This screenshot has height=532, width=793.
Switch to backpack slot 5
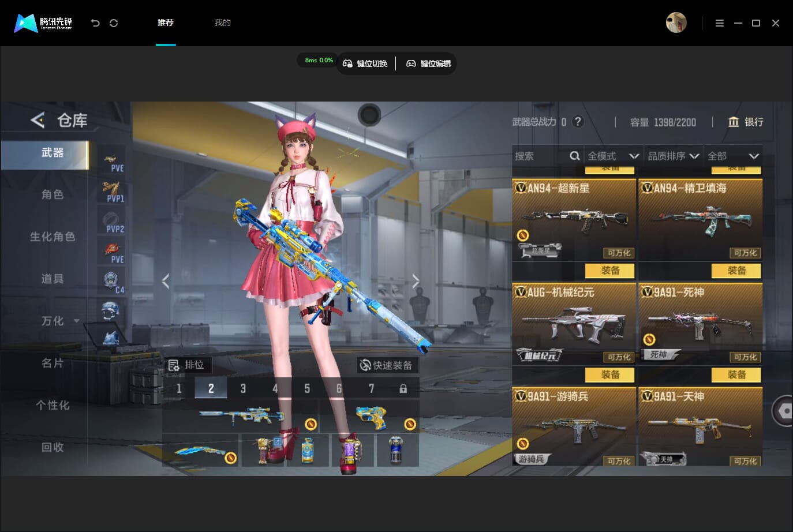[307, 388]
